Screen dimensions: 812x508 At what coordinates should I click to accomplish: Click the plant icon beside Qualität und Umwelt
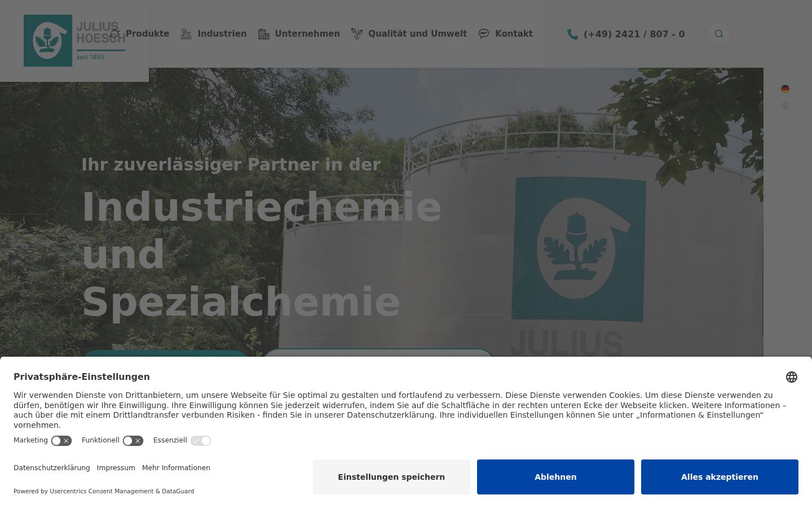pyautogui.click(x=357, y=34)
